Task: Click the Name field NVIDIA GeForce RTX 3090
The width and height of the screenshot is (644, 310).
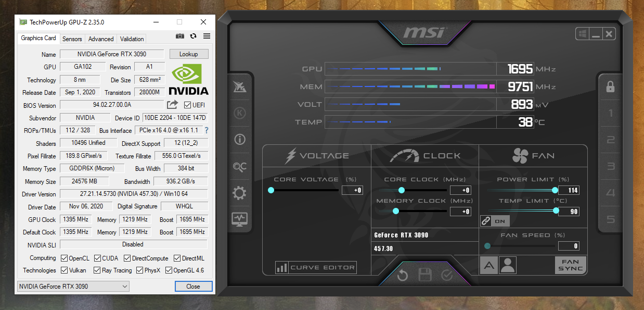Action: coord(112,54)
